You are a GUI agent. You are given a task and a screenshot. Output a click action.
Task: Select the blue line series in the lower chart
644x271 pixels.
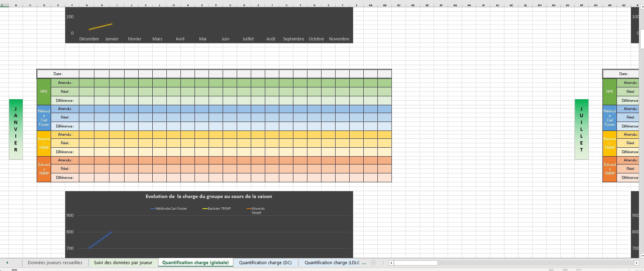pos(101,240)
